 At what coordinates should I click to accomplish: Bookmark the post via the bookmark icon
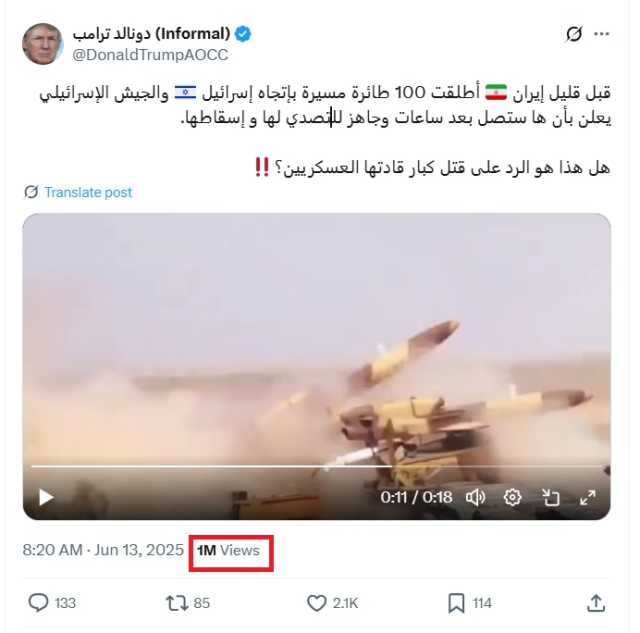coord(456,603)
